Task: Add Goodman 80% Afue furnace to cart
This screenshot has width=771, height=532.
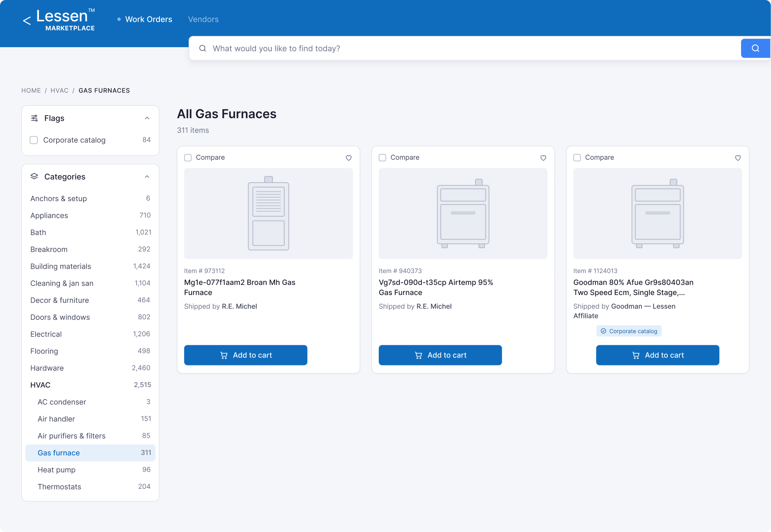Action: click(658, 355)
